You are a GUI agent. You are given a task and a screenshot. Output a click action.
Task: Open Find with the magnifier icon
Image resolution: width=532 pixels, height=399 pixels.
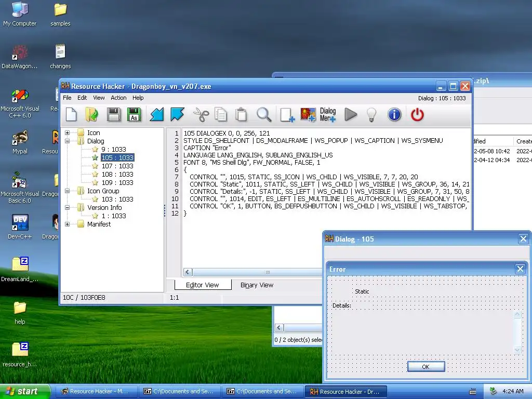click(x=263, y=115)
